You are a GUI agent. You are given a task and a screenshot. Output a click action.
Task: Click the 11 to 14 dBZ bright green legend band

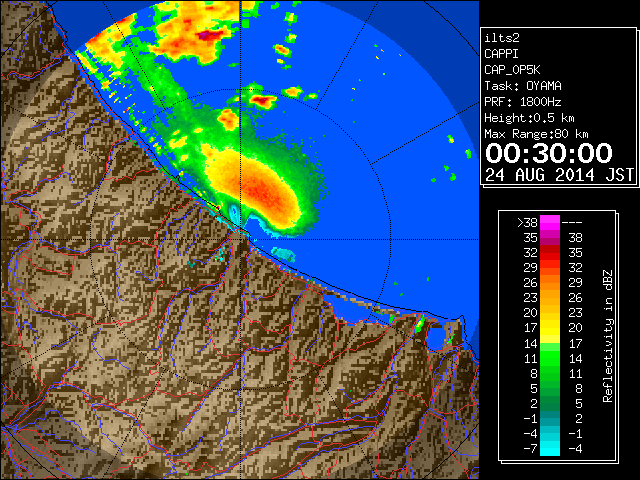550,358
